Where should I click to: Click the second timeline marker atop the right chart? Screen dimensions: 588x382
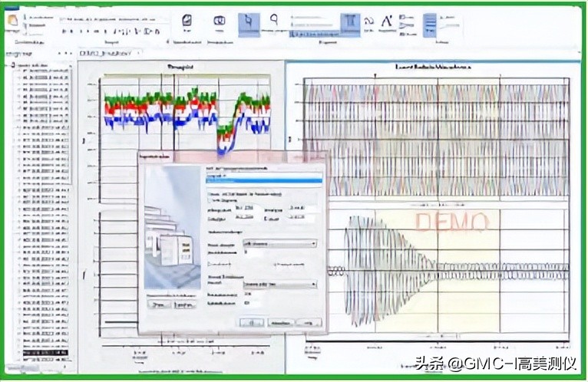point(500,76)
